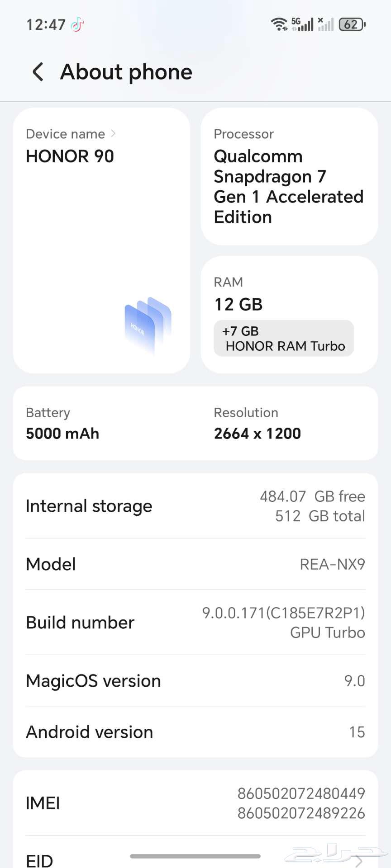
Task: Tap the TikTok notification icon
Action: (x=77, y=24)
